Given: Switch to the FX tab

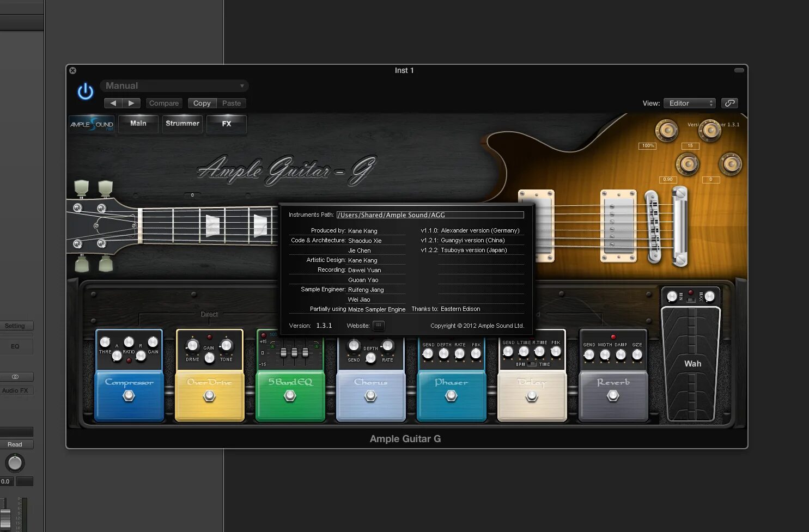Looking at the screenshot, I should click(x=227, y=124).
